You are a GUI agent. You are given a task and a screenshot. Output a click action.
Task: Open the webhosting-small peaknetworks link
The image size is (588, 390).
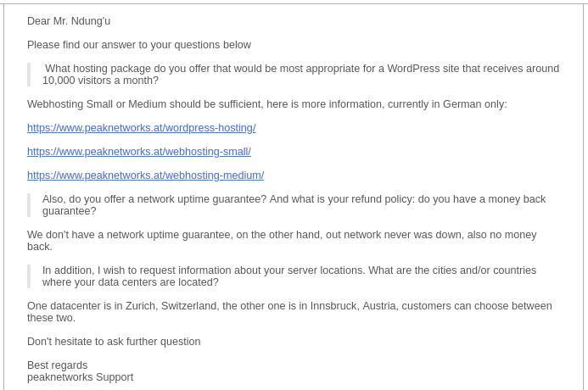click(x=139, y=152)
